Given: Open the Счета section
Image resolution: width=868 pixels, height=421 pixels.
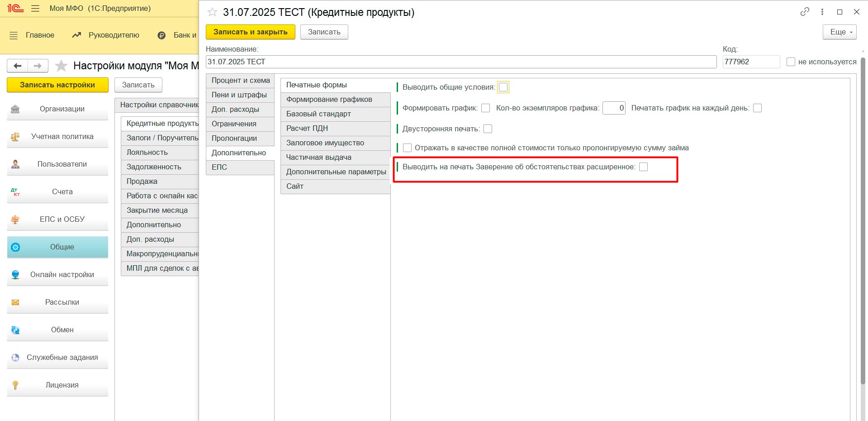Looking at the screenshot, I should click(57, 192).
